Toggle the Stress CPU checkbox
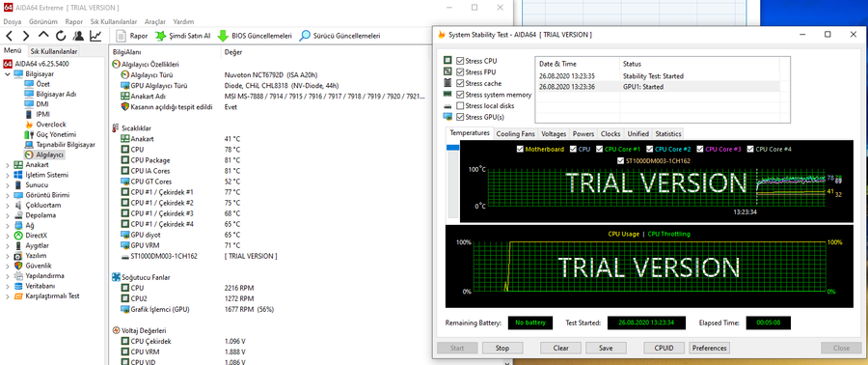This screenshot has width=868, height=365. tap(460, 61)
